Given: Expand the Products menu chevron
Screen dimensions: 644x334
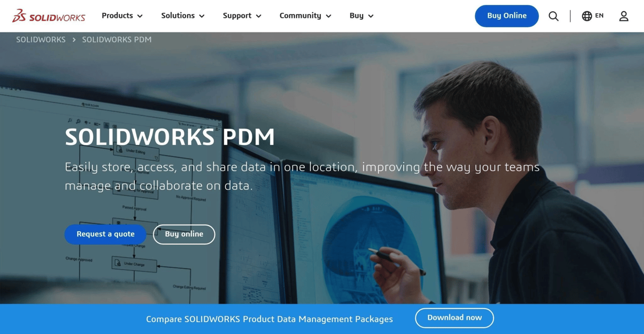Looking at the screenshot, I should (x=140, y=16).
